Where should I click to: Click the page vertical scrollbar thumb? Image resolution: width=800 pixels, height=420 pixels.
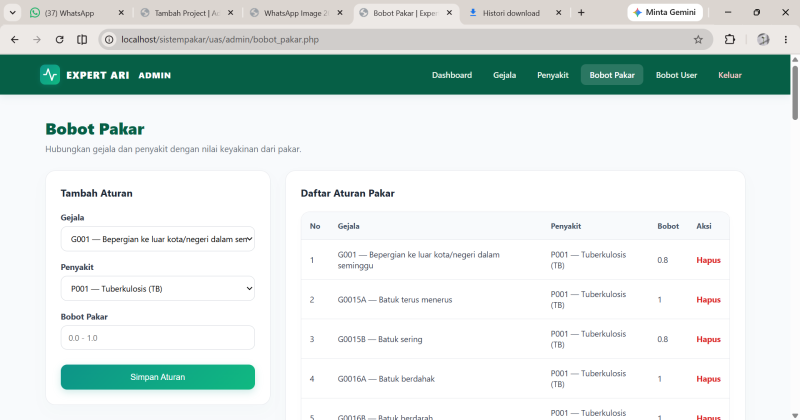(795, 92)
